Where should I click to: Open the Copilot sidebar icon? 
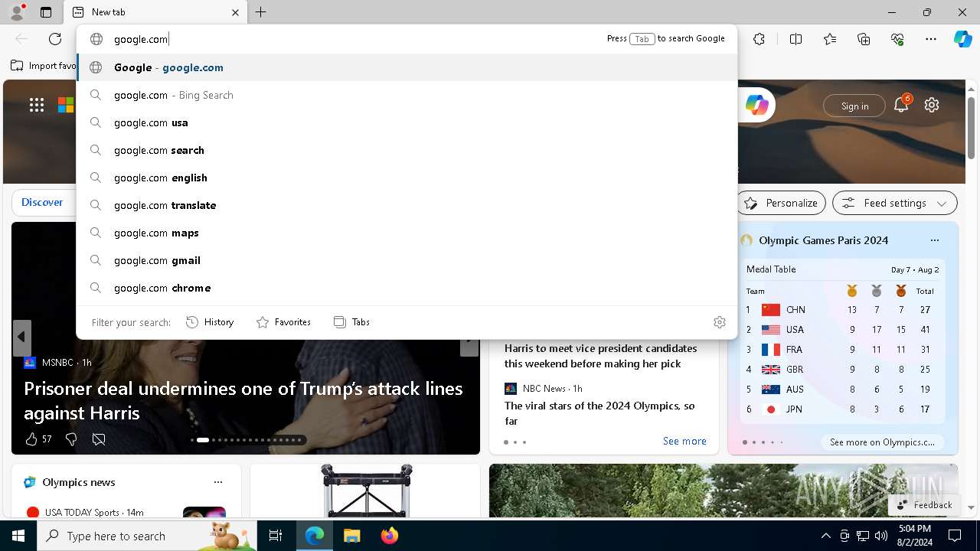pos(962,39)
